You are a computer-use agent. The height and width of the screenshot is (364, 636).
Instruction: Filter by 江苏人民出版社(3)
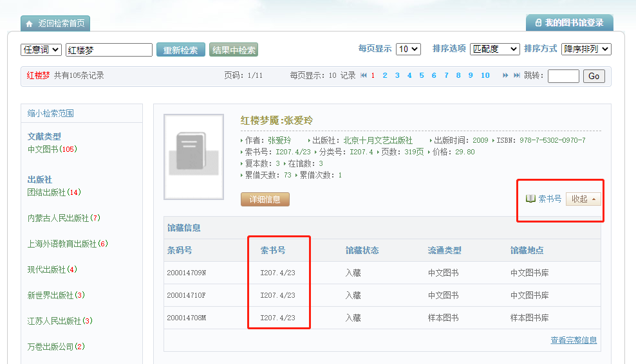click(60, 321)
